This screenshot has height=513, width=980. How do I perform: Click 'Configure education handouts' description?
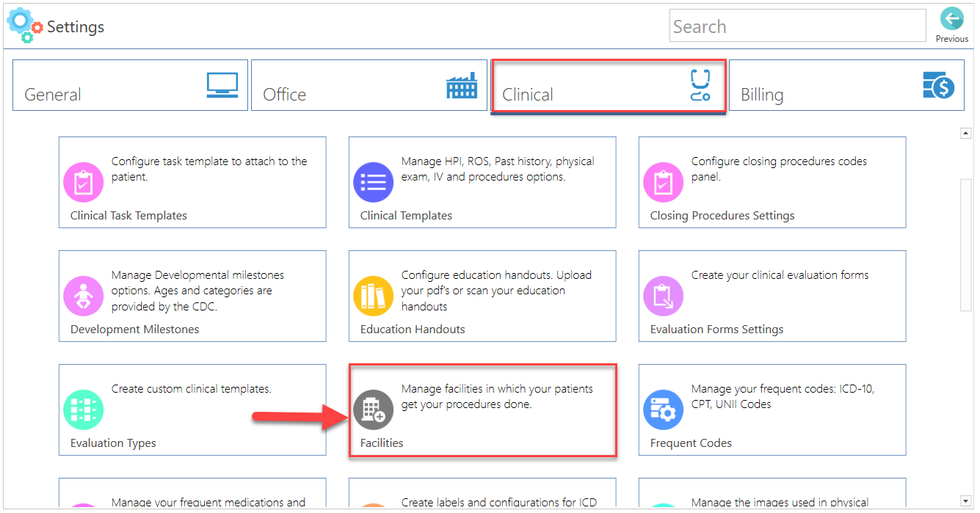[x=496, y=291]
